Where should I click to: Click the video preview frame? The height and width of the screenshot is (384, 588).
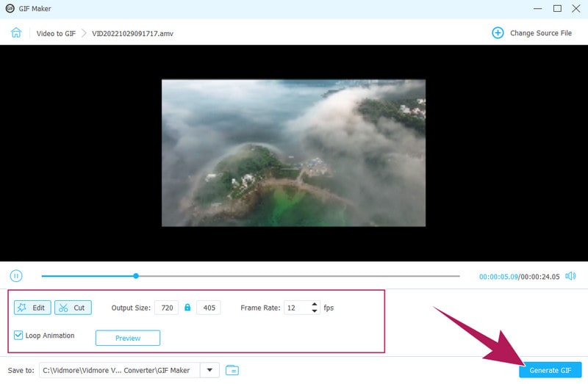(293, 153)
